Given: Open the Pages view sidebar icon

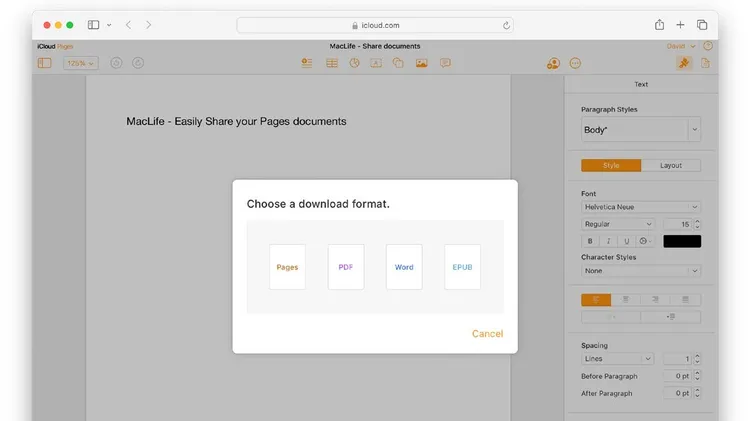Looking at the screenshot, I should (x=44, y=63).
